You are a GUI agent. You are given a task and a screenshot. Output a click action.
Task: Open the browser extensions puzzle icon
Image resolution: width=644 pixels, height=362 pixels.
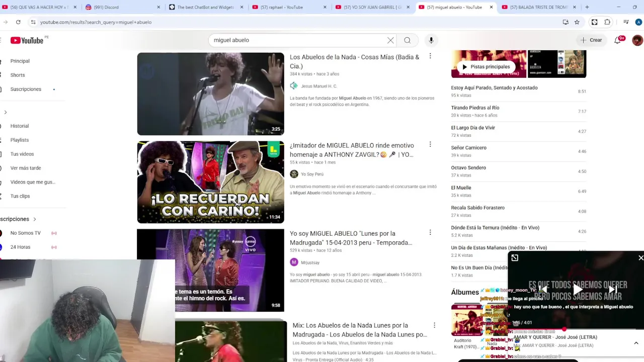point(607,22)
